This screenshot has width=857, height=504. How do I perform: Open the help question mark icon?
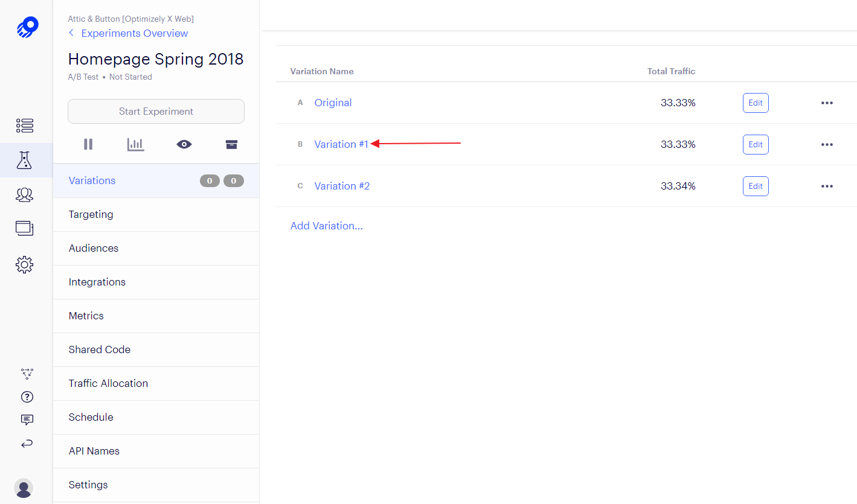click(x=27, y=397)
